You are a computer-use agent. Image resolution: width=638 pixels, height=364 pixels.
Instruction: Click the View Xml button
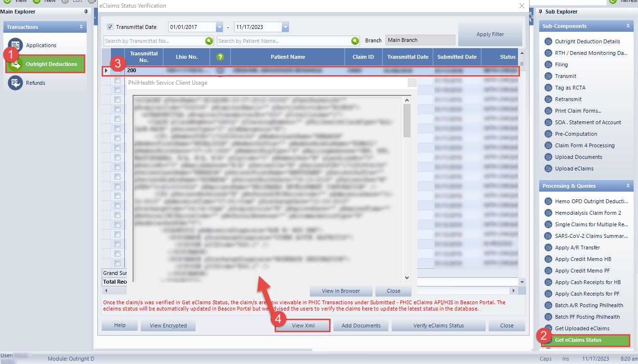tap(303, 325)
